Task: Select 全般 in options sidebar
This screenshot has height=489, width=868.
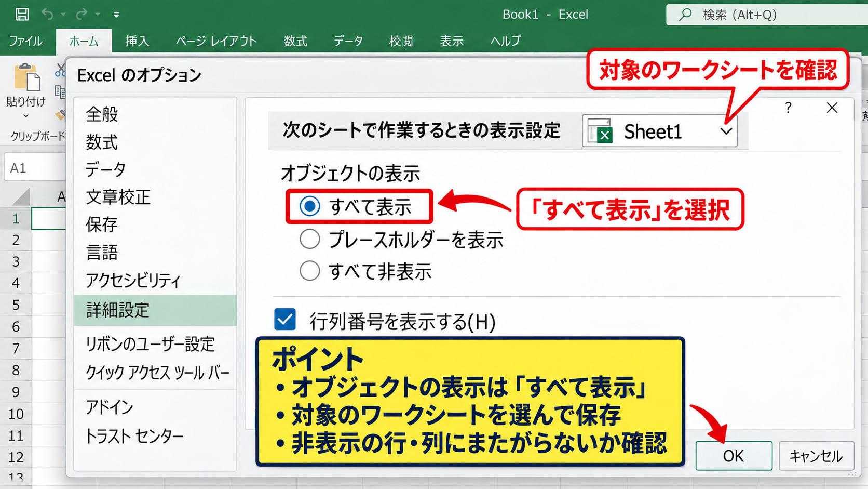Action: click(102, 114)
